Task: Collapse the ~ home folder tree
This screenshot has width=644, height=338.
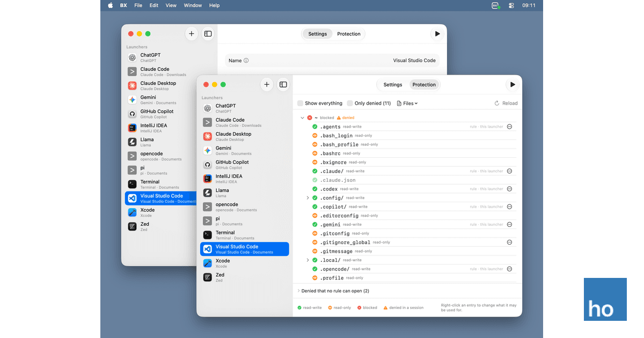Action: [x=302, y=117]
